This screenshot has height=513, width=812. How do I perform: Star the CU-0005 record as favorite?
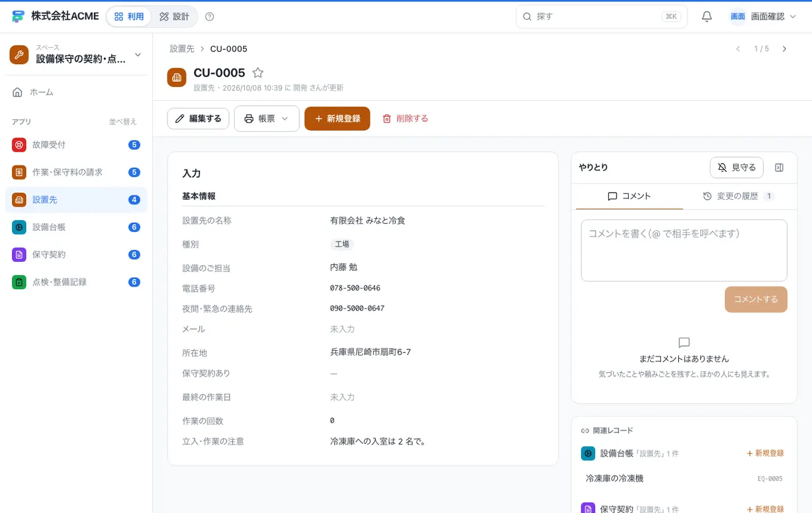click(258, 73)
